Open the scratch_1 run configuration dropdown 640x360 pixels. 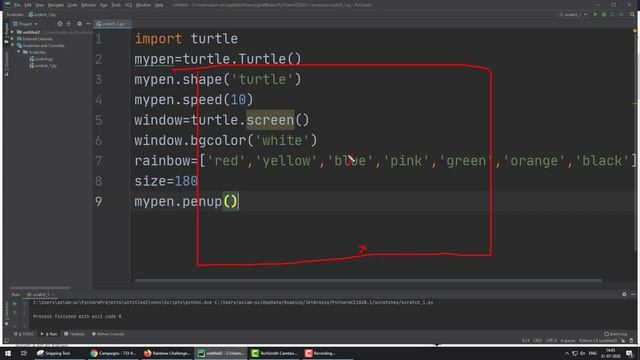point(573,15)
